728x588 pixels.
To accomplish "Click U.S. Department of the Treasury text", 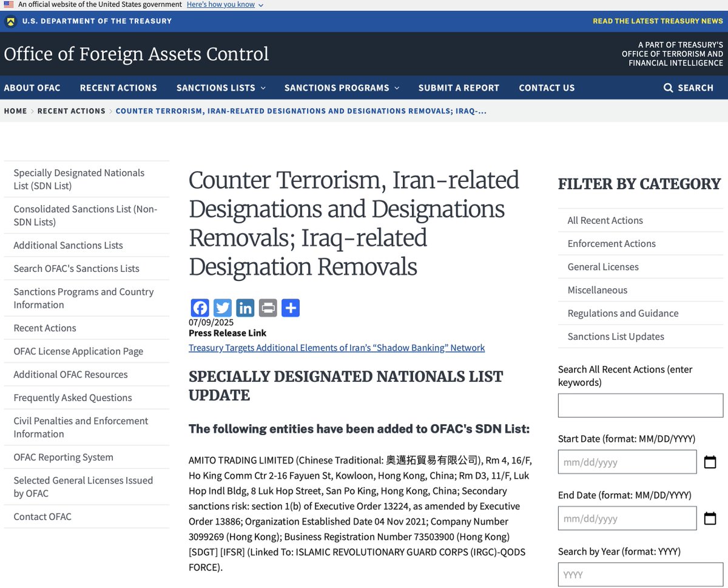I will (x=97, y=21).
